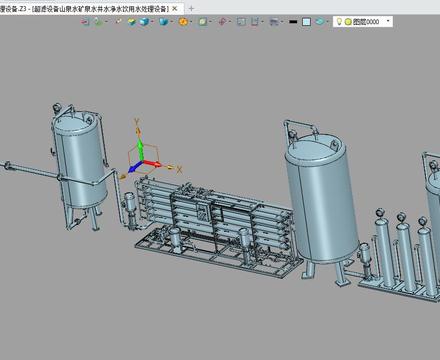Click the green Y axis arrow of triad
Screen dimensions: 440x360
pos(140,150)
